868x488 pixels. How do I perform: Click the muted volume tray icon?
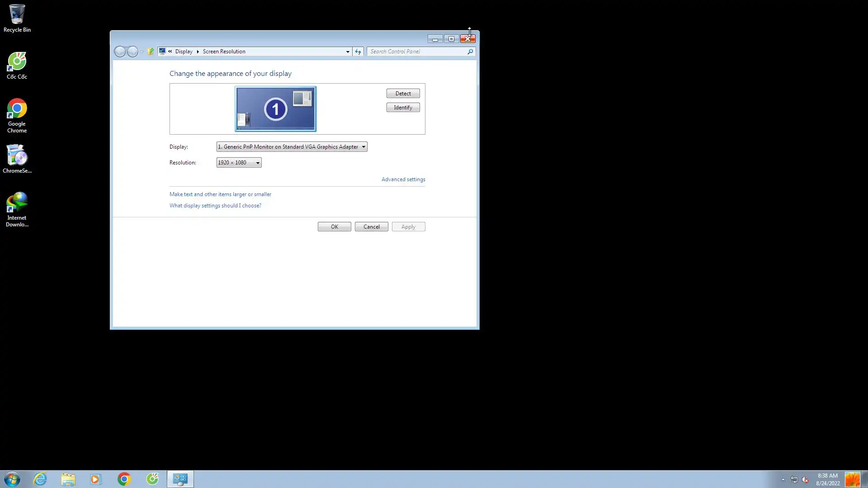pos(805,479)
